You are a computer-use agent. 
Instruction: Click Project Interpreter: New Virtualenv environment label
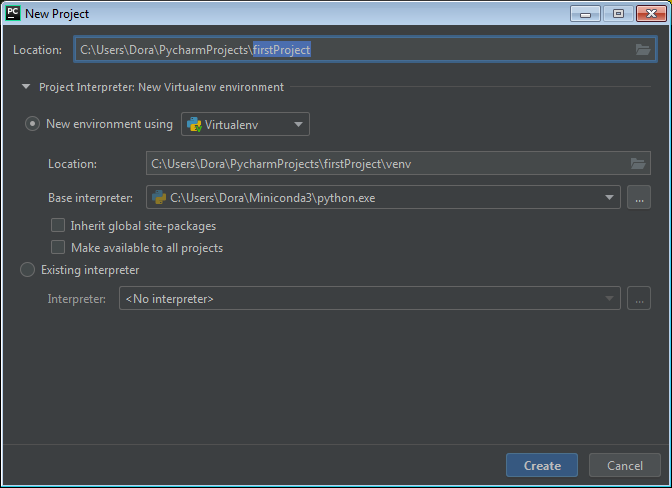tap(162, 87)
